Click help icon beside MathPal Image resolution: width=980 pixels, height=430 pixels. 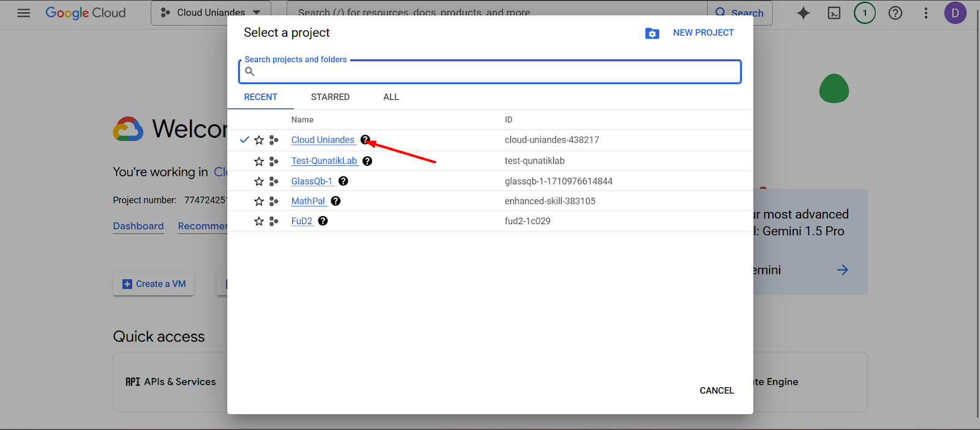[336, 201]
